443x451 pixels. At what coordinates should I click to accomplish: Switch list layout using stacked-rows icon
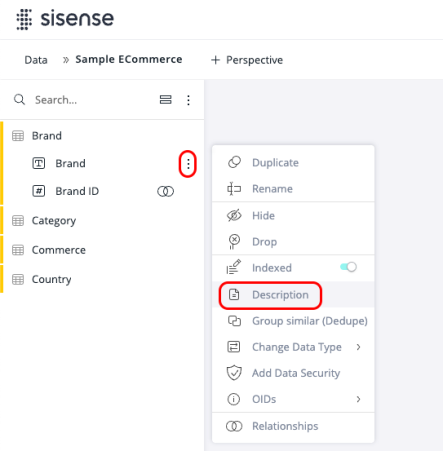(166, 100)
